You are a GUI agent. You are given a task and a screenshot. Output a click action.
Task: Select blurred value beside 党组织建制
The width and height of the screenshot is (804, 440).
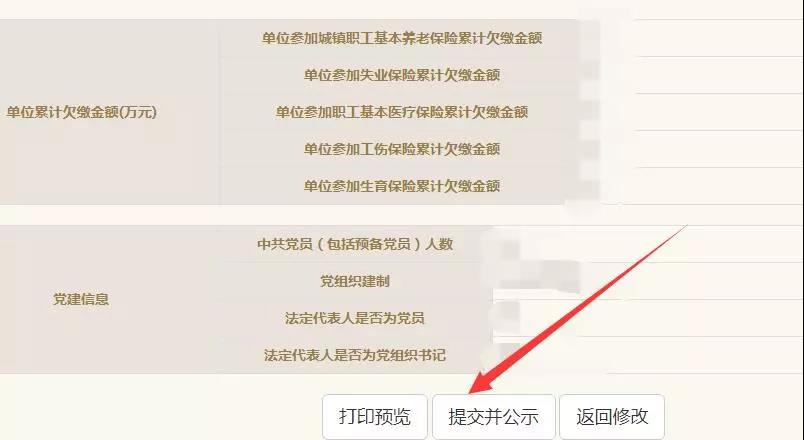(x=648, y=281)
